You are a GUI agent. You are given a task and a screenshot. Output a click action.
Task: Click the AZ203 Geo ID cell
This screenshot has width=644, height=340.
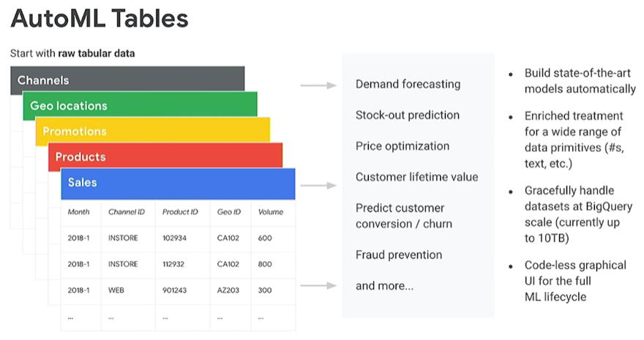point(228,290)
